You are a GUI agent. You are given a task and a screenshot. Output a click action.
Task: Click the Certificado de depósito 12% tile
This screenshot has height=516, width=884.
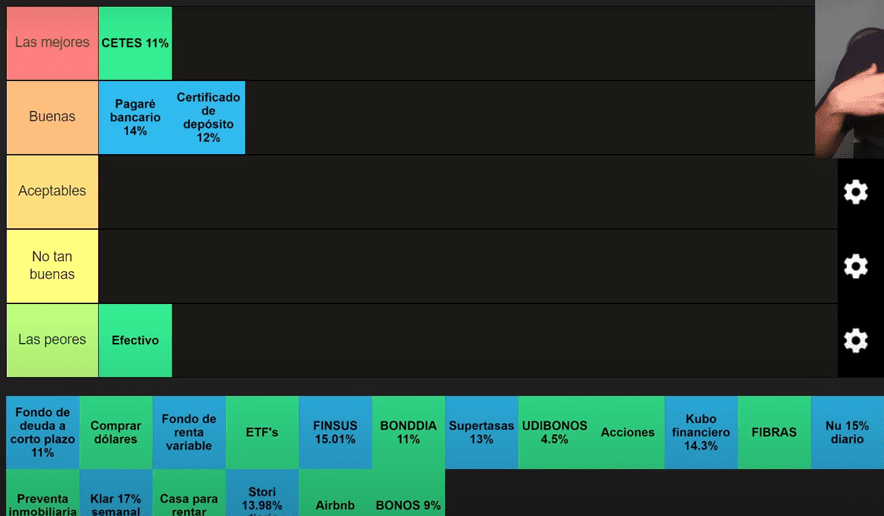[x=208, y=118]
